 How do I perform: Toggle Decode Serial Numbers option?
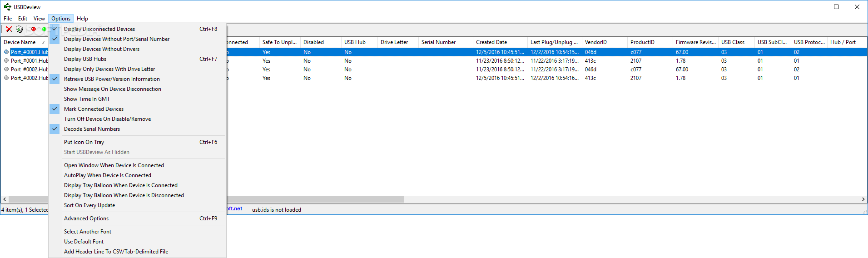point(137,129)
